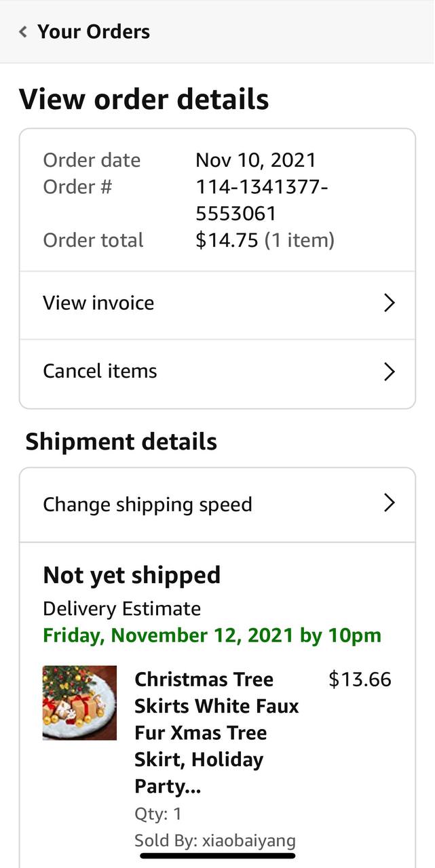
Task: Tap the Friday November 12 delivery estimate
Action: tap(212, 635)
